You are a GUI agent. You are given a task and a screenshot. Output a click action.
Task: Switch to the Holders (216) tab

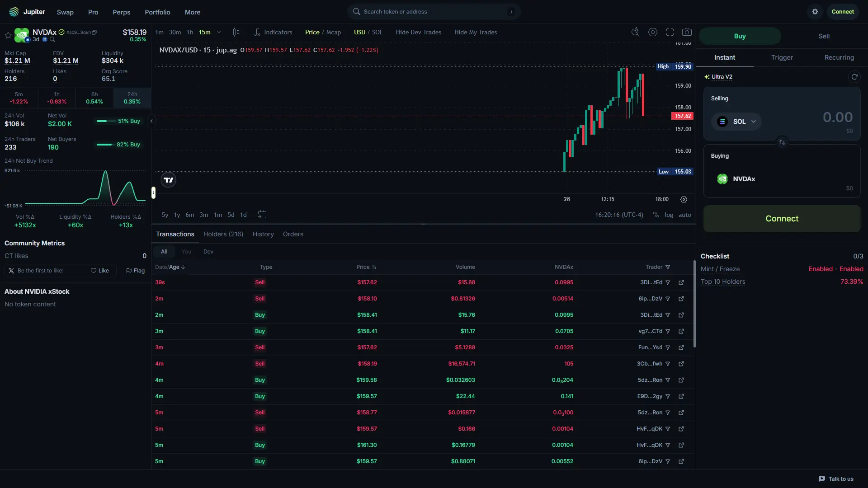click(223, 234)
